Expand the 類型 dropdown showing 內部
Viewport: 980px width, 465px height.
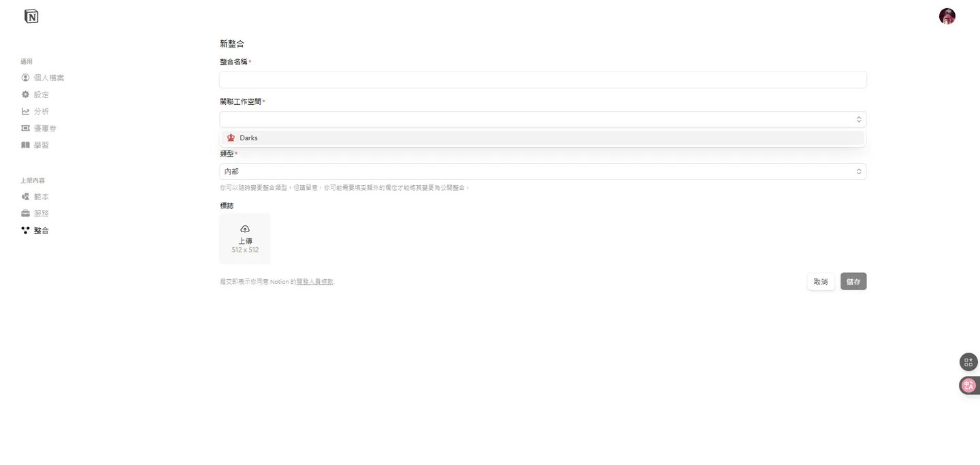point(542,172)
